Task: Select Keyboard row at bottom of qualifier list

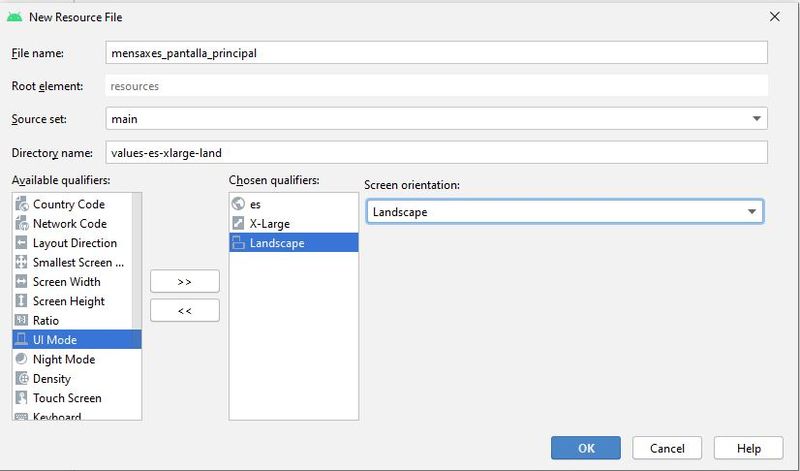Action: tap(77, 414)
